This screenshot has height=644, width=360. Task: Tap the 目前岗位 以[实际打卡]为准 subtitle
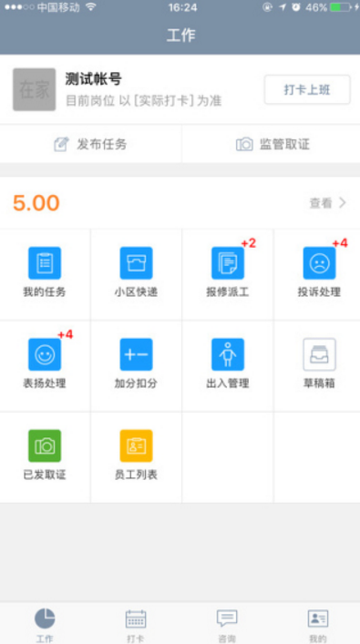[x=143, y=100]
